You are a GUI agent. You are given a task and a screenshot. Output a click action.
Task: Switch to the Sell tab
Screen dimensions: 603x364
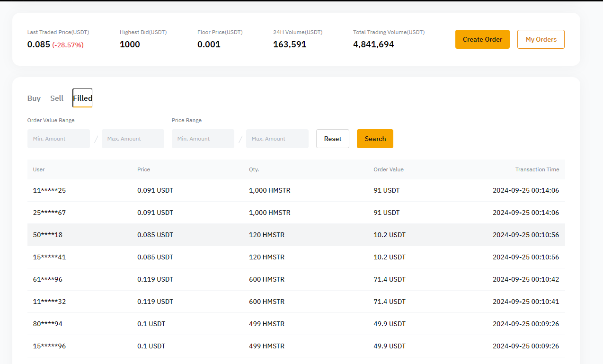[57, 98]
